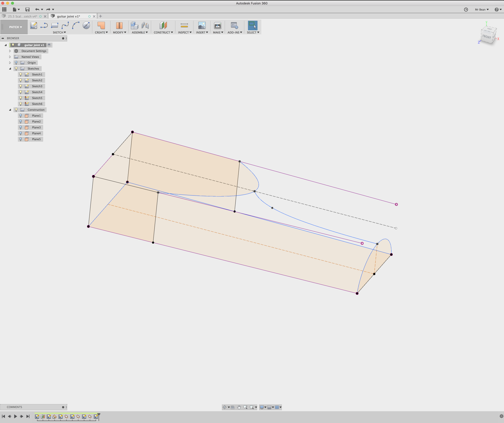Open the job status clock icon
This screenshot has height=423, width=504.
(x=466, y=10)
